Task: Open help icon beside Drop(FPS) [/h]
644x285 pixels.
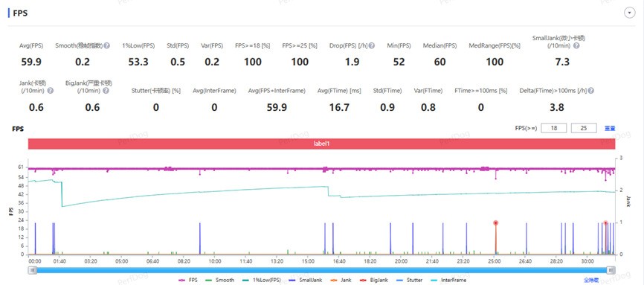Action: 372,45
